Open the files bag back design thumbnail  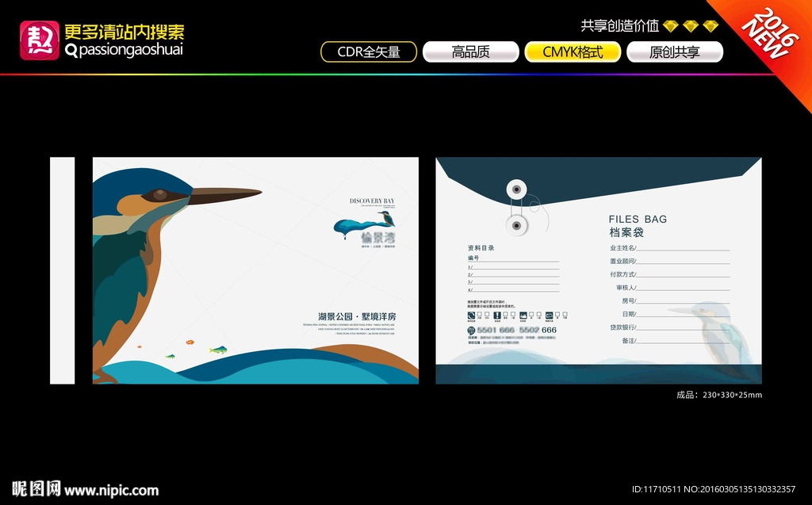click(599, 270)
